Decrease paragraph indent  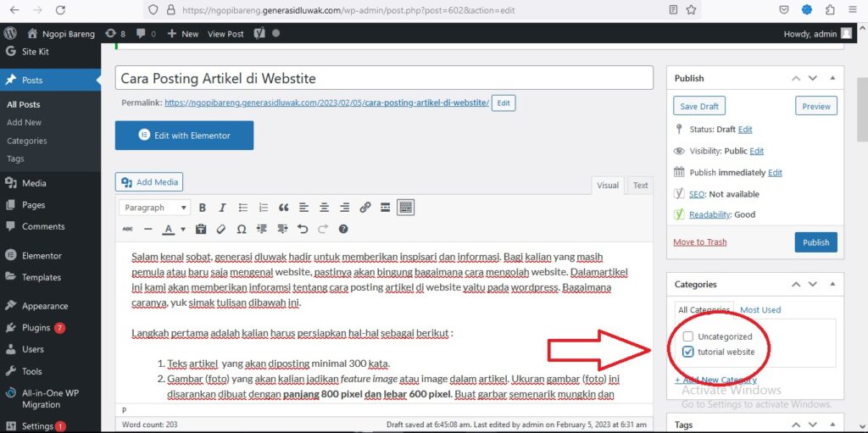[262, 229]
